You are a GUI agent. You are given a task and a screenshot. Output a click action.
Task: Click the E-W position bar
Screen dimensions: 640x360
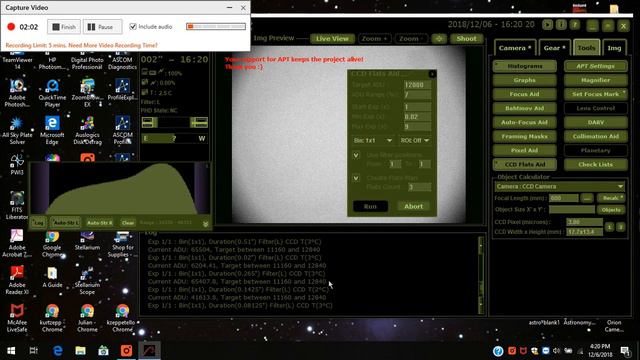tap(174, 138)
